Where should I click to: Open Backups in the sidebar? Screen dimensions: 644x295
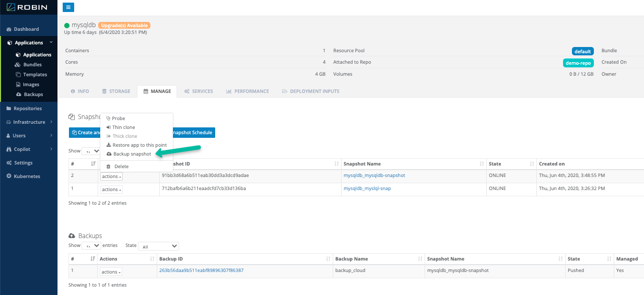[33, 95]
